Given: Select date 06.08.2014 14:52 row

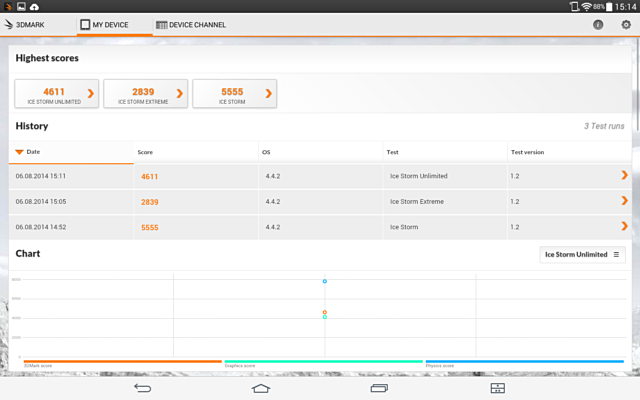Looking at the screenshot, I should pos(41,227).
